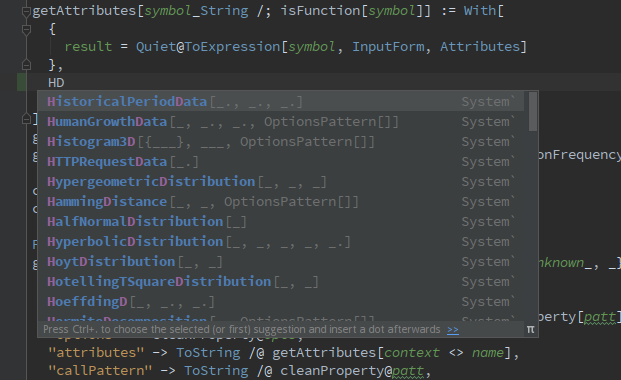Image resolution: width=621 pixels, height=380 pixels.
Task: Click the closing brace fold marker
Action: pos(26,65)
